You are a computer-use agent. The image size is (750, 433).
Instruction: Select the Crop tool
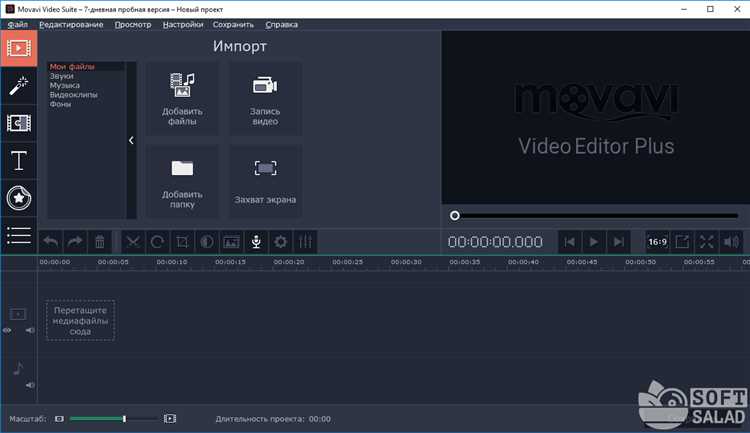tap(182, 242)
